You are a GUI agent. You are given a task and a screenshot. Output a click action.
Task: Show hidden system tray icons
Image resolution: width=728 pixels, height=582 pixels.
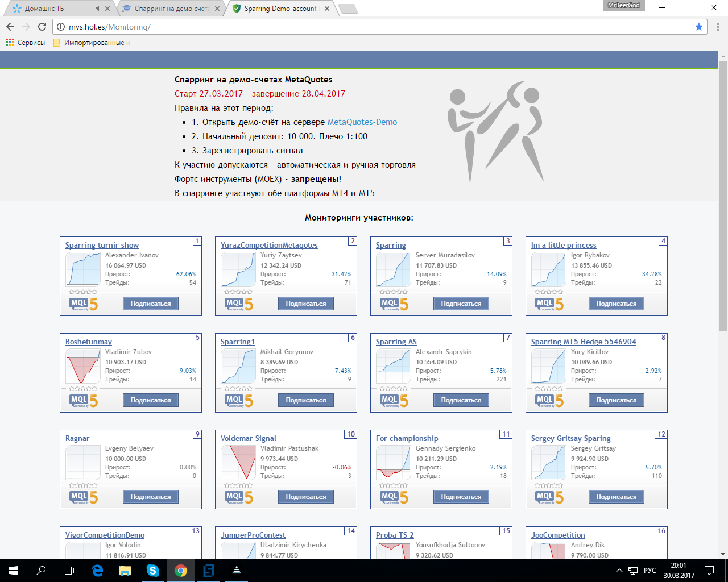click(619, 571)
